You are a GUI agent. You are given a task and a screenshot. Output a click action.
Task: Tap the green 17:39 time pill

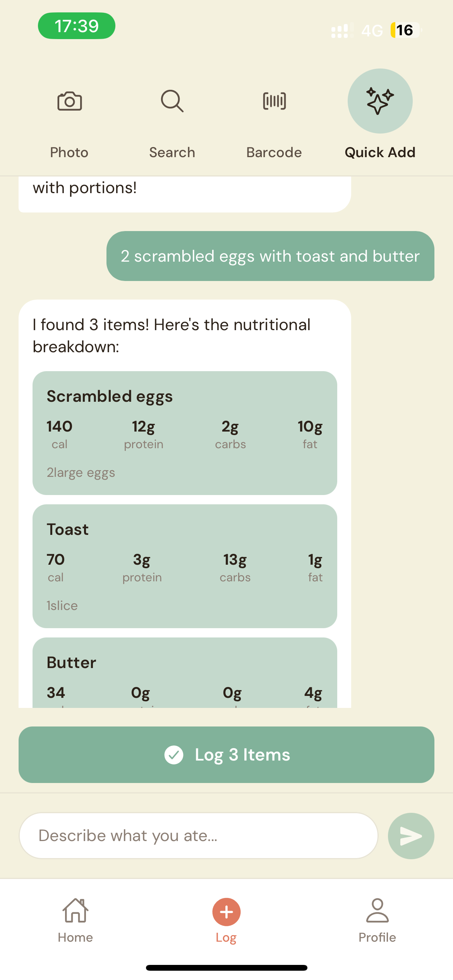[76, 26]
